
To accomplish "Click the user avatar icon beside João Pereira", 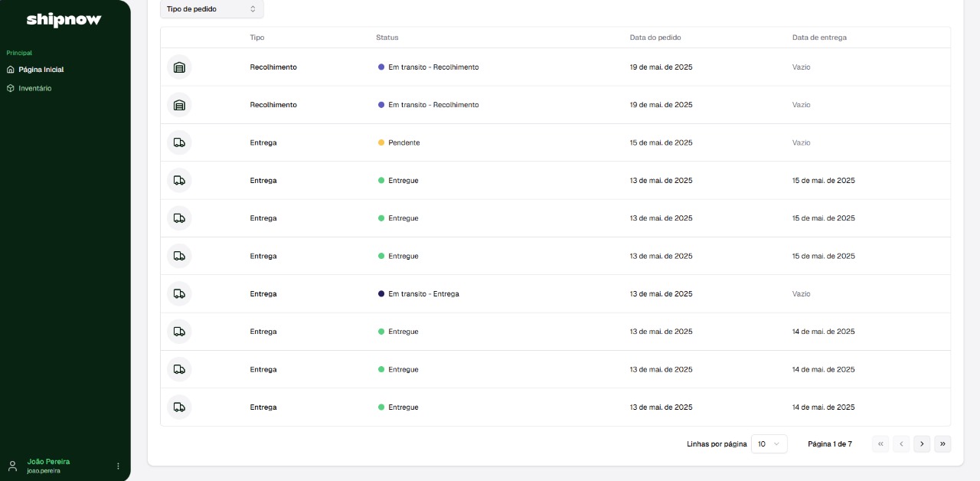I will click(x=12, y=466).
